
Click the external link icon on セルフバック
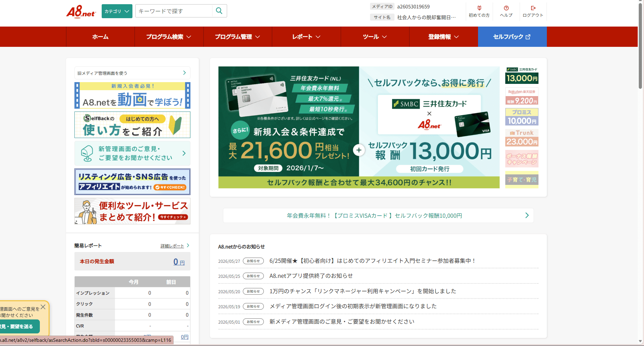pos(528,37)
